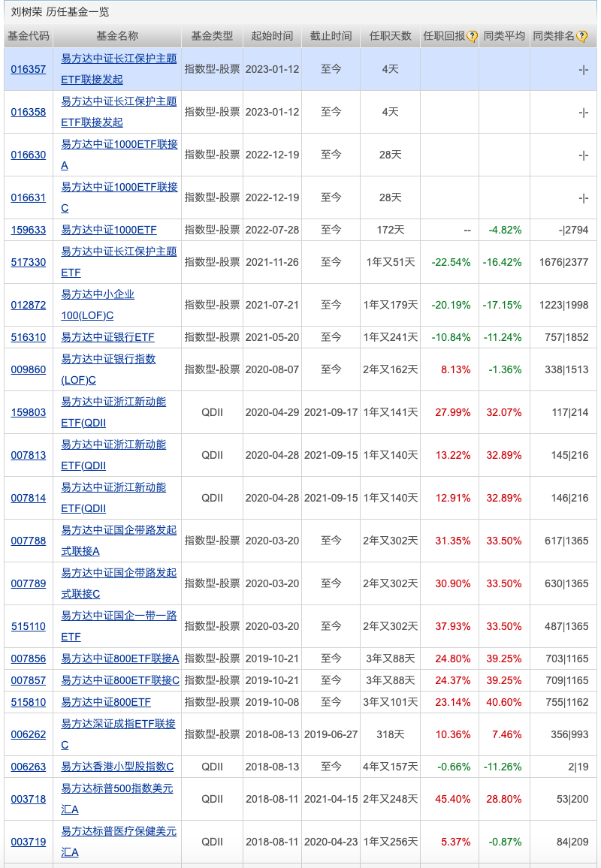Screen dimensions: 601x868
Task: Open 易方达中证银行ETF fund name link
Action: [x=107, y=337]
